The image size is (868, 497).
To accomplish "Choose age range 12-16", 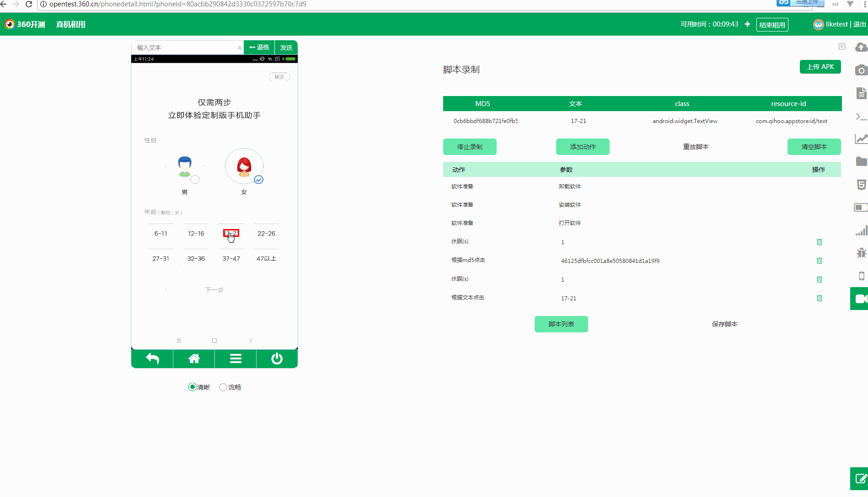I will tap(196, 234).
